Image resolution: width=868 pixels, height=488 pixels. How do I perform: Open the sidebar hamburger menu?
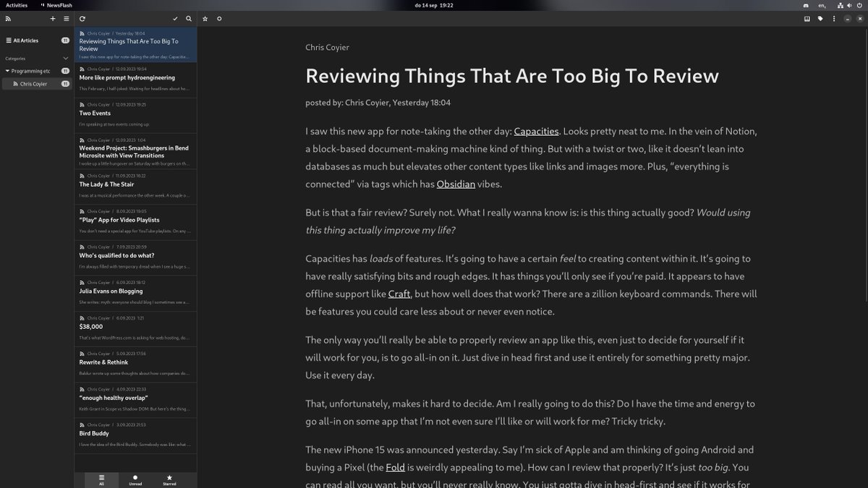67,19
